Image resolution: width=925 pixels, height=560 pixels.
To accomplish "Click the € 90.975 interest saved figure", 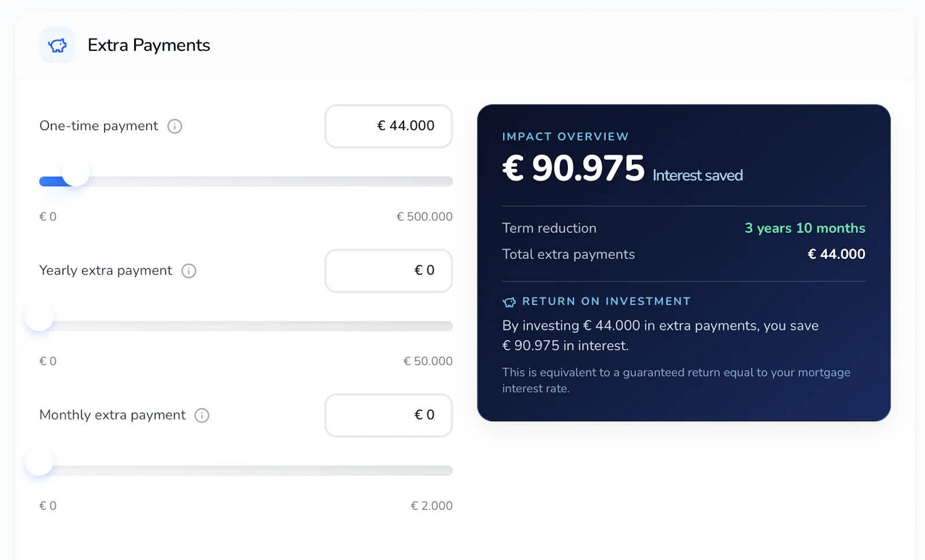I will 573,168.
